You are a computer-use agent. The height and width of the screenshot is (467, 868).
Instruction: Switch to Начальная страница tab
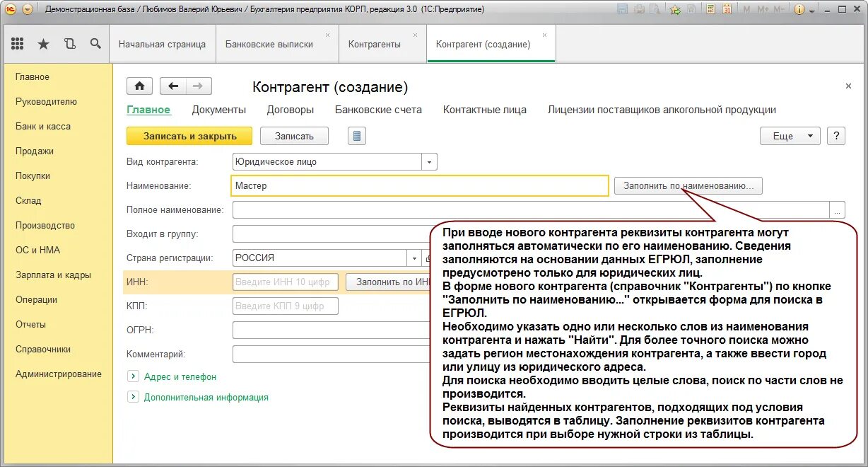[x=163, y=44]
